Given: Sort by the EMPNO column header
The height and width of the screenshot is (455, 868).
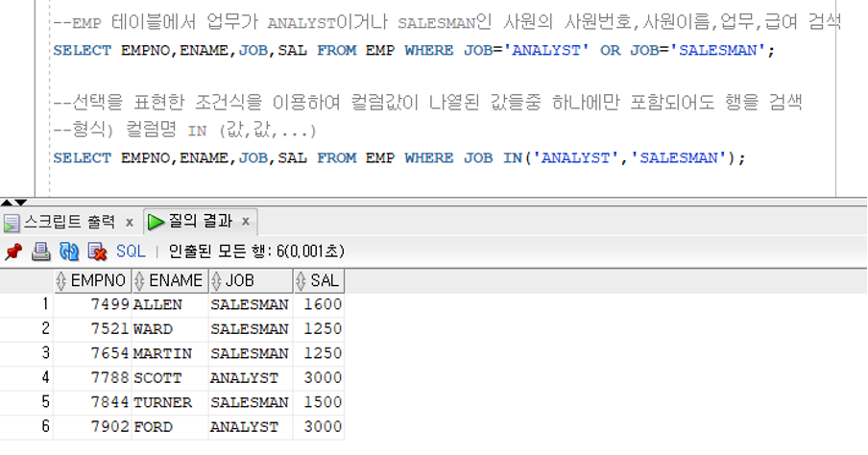Looking at the screenshot, I should coord(92,280).
